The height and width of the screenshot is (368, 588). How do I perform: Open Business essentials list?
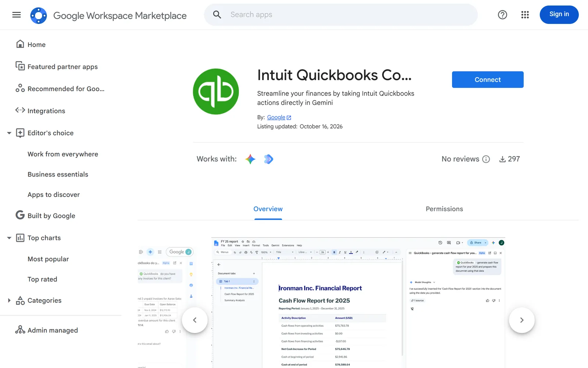(58, 174)
